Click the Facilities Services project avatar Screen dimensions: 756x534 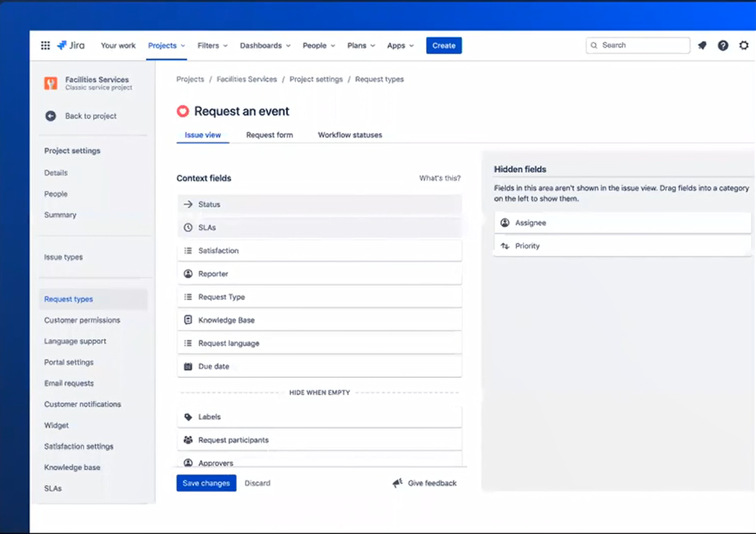(51, 83)
